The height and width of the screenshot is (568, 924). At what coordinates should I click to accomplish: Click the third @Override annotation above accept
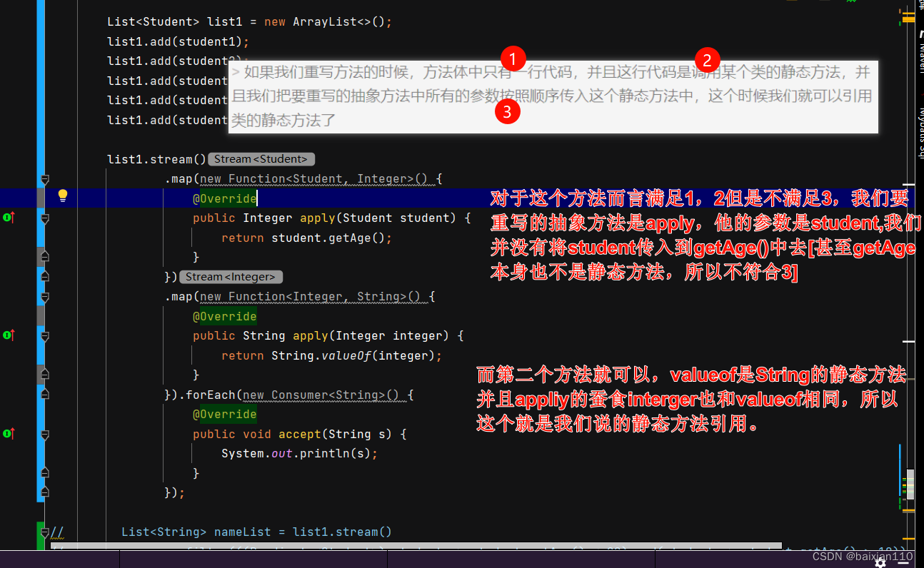pyautogui.click(x=224, y=414)
